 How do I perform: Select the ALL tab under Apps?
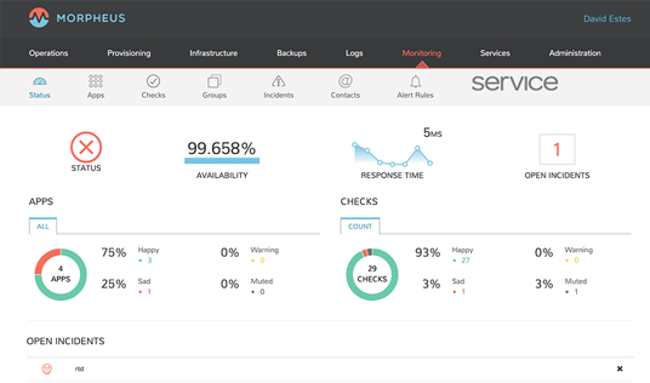[x=43, y=226]
